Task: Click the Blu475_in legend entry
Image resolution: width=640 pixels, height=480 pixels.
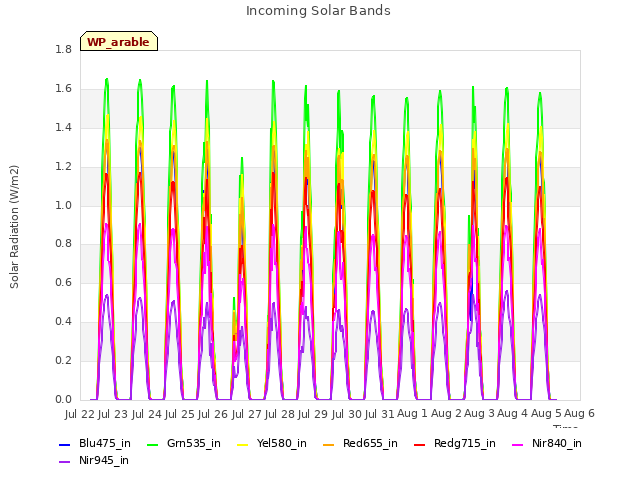Action: (x=95, y=443)
